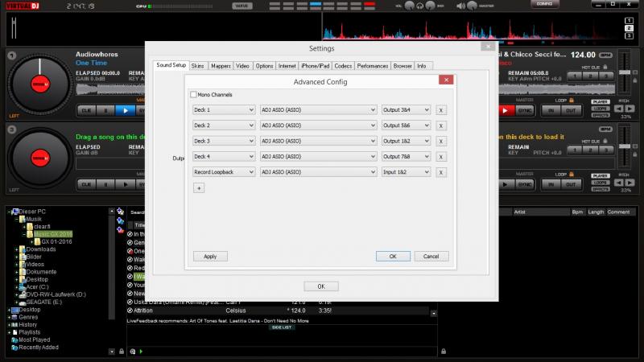Switch to the Performances tab
This screenshot has height=362, width=644.
(373, 66)
